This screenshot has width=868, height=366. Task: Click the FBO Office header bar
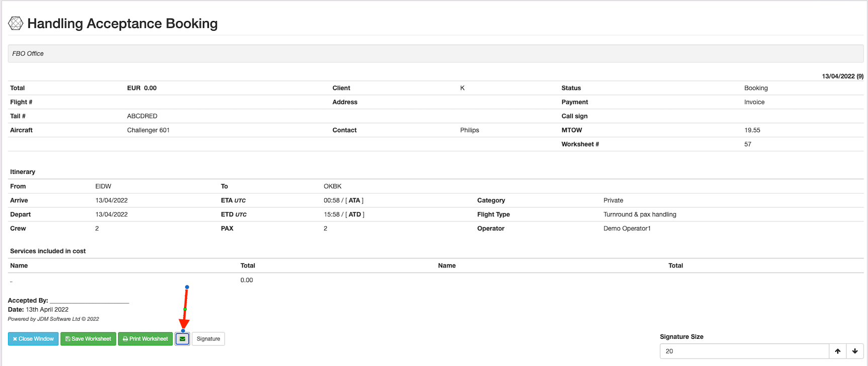click(435, 54)
